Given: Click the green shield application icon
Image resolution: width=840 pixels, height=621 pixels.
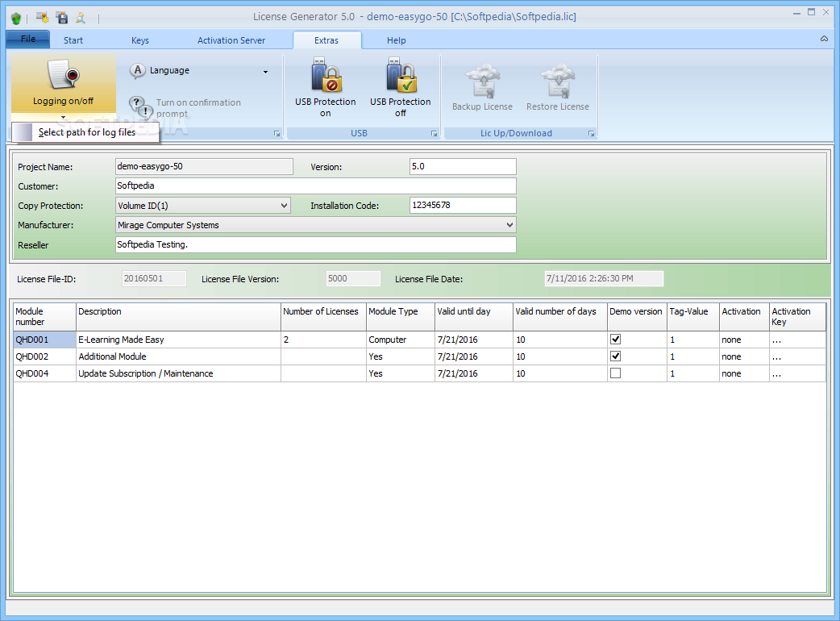Looking at the screenshot, I should tap(16, 19).
